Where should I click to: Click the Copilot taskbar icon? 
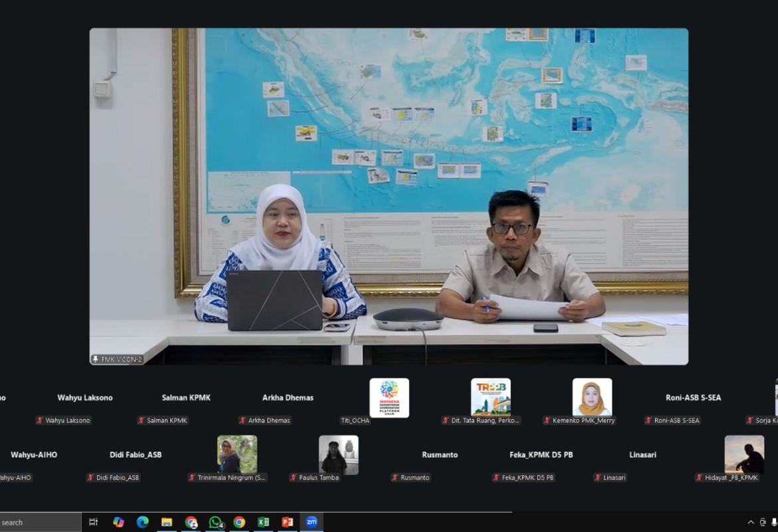pos(118,522)
